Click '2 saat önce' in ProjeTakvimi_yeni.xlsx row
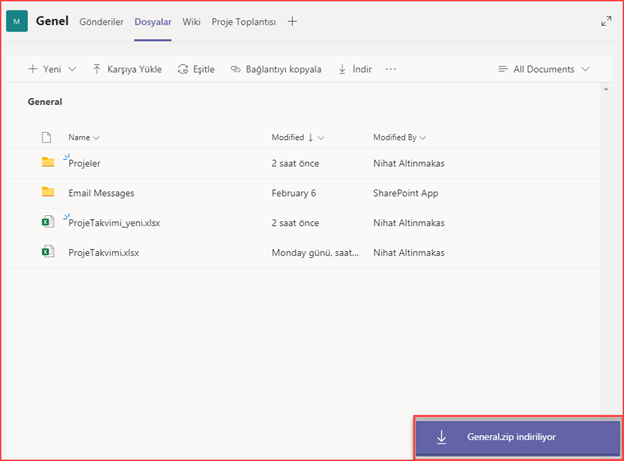The height and width of the screenshot is (461, 624). pos(295,223)
